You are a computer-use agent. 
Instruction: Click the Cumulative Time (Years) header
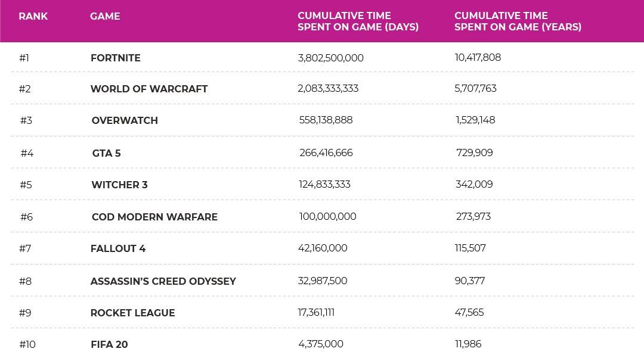coord(518,21)
